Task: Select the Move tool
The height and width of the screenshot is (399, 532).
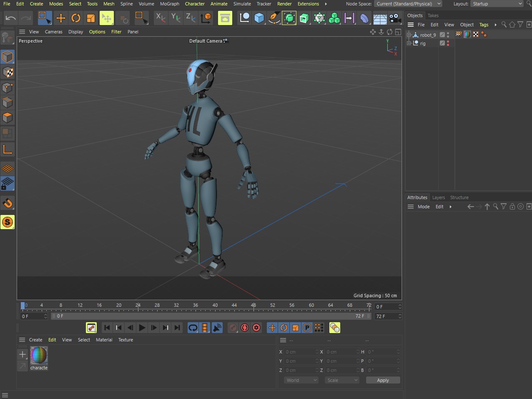Action: pyautogui.click(x=60, y=18)
